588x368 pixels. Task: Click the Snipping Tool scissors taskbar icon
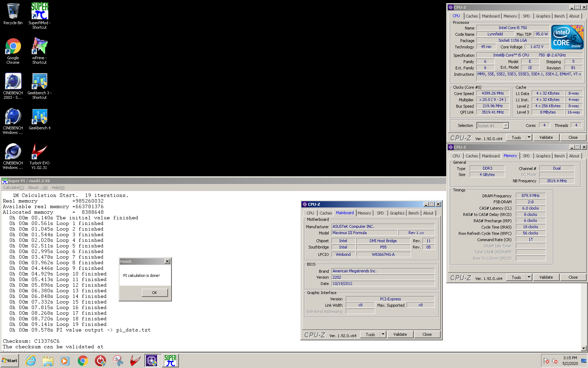(x=118, y=361)
